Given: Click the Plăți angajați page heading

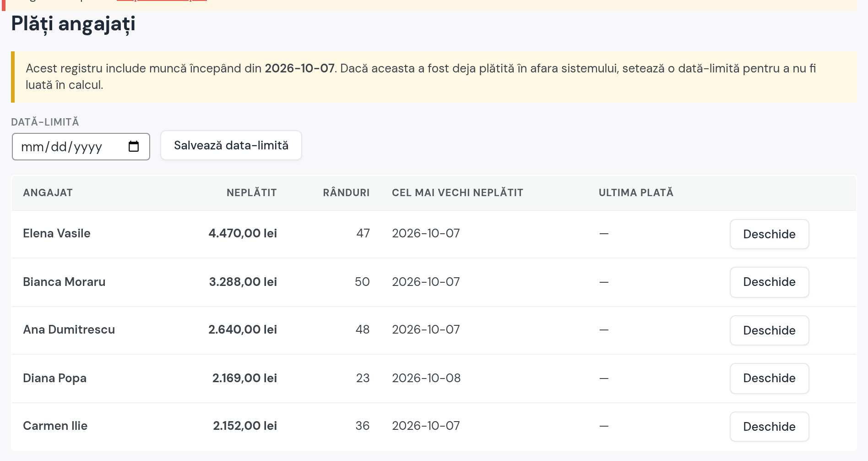Looking at the screenshot, I should [73, 24].
